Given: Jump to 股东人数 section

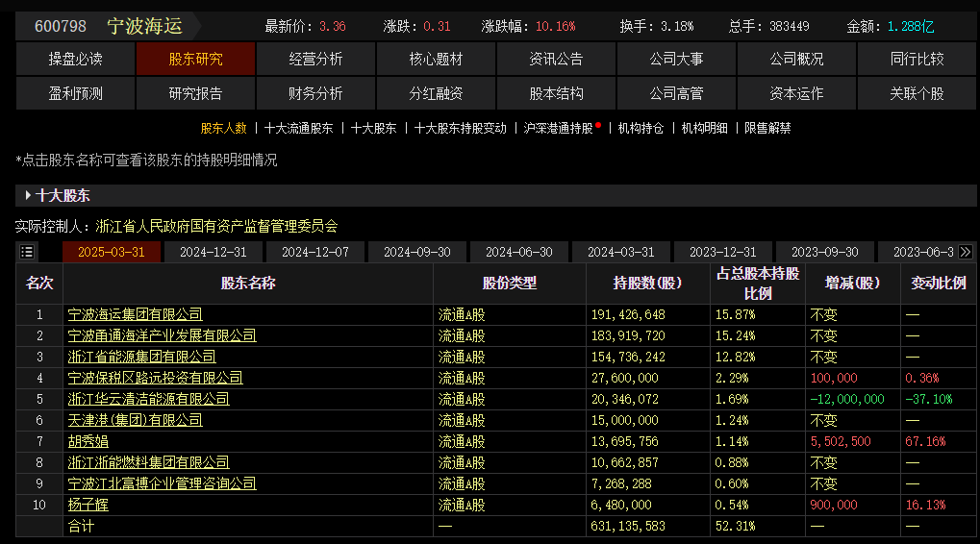Looking at the screenshot, I should (224, 128).
